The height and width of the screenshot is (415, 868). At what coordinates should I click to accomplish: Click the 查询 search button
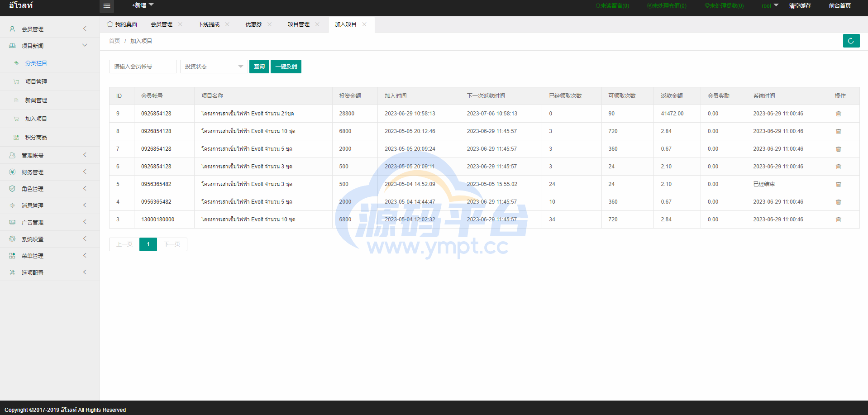(x=259, y=67)
